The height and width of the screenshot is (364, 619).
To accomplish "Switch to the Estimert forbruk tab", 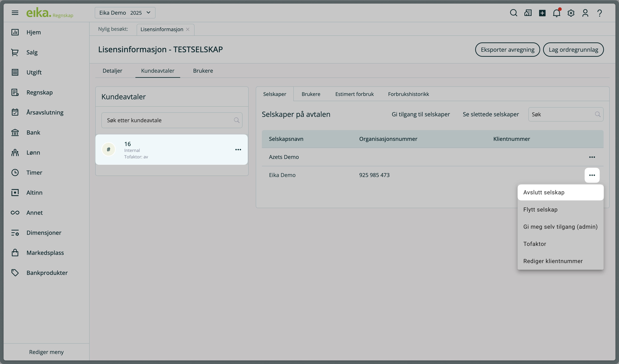I will click(354, 94).
